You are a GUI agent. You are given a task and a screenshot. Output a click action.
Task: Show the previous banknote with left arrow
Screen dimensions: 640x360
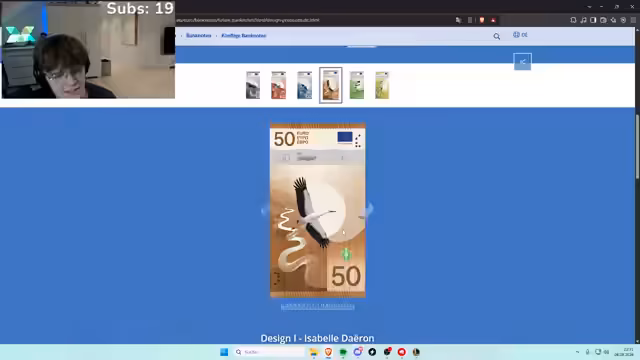(265, 211)
